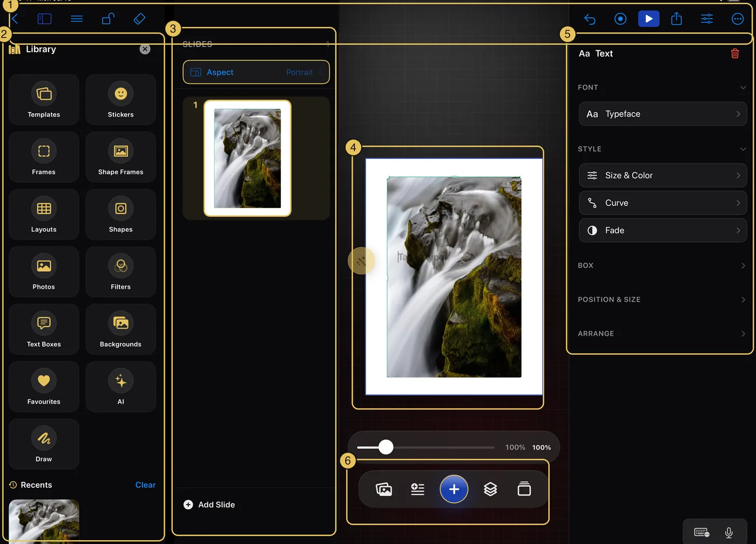Go back using the top-left arrow
Screen dimensions: 756x544
click(x=15, y=19)
